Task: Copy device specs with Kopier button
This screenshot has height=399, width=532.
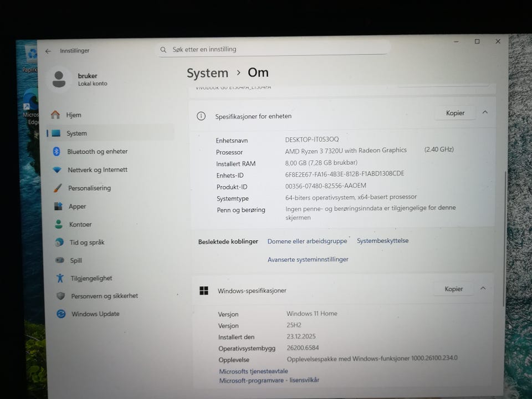Action: point(455,113)
